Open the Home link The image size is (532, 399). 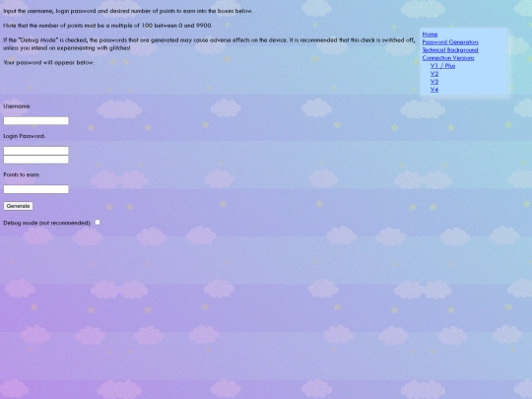430,34
